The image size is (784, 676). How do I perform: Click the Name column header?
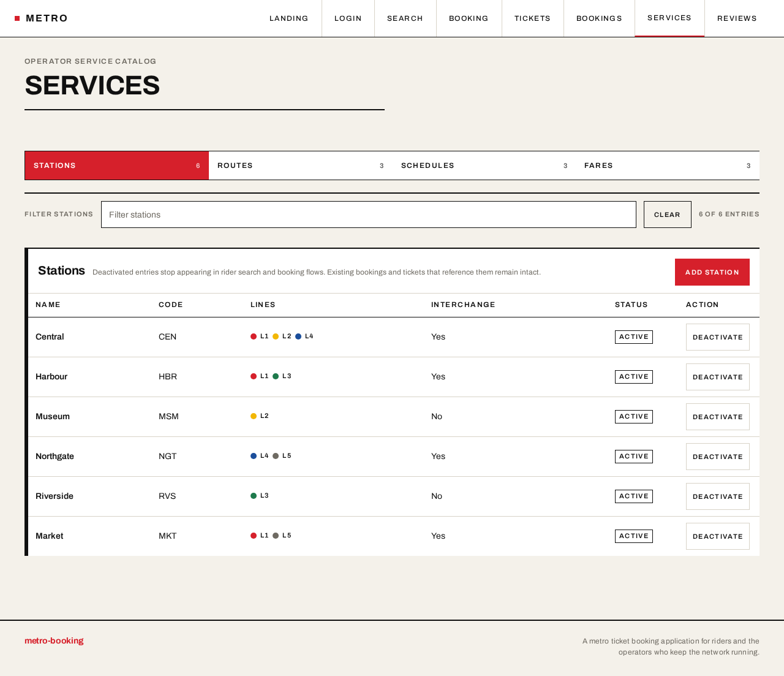[48, 305]
